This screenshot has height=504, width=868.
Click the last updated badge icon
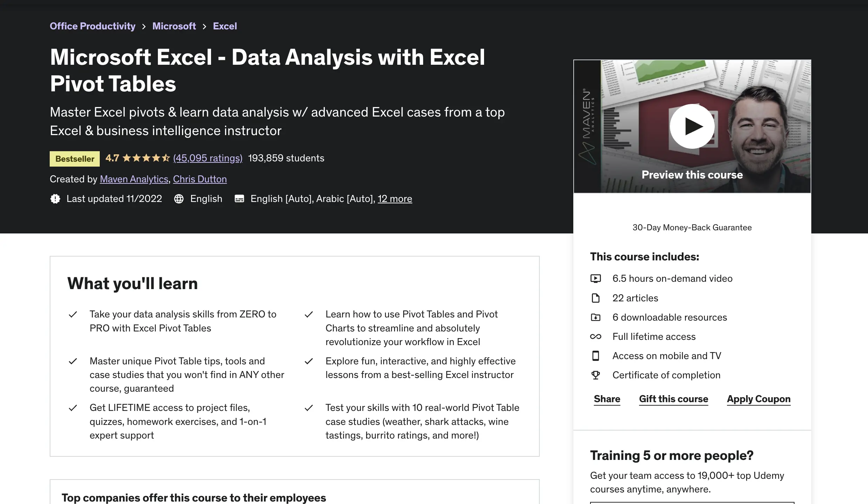point(55,199)
